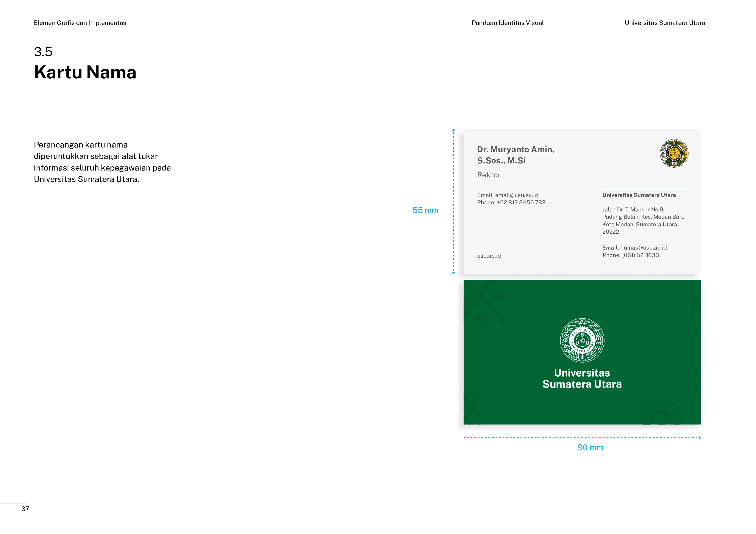Click the 55 mm dimension label
Screen dimensions: 756x534
click(425, 210)
